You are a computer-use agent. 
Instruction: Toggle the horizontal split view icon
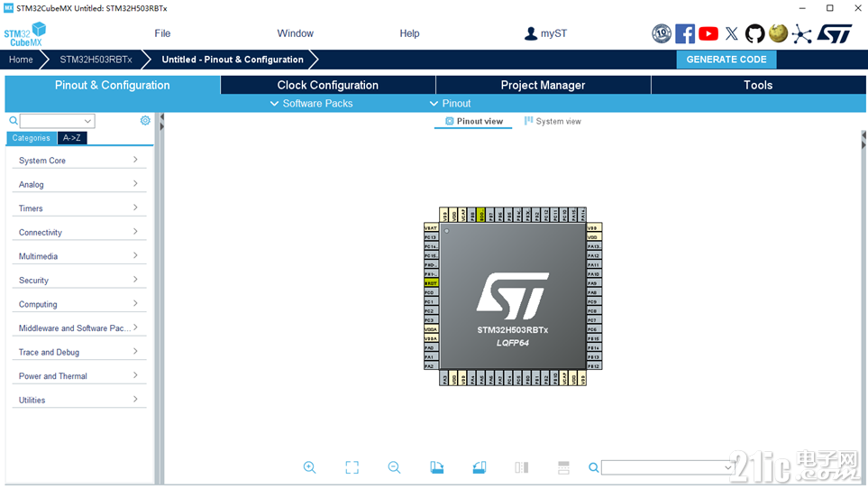click(563, 467)
